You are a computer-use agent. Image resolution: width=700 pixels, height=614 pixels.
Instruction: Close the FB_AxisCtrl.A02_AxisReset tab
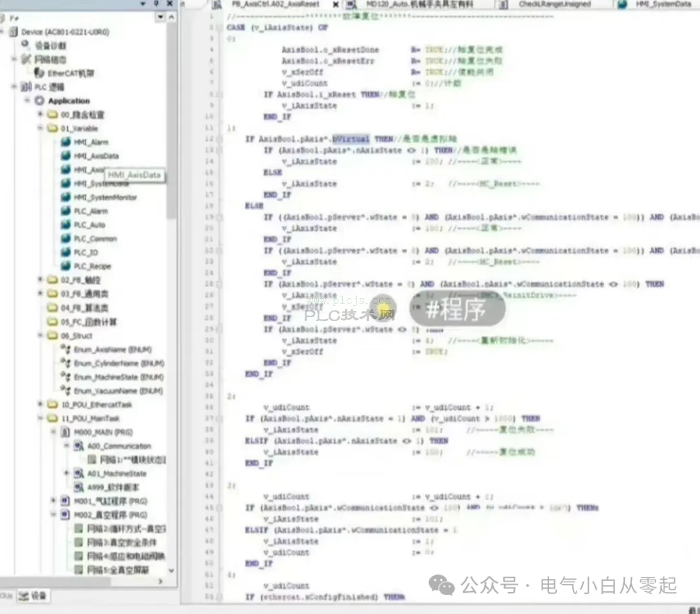coord(336,5)
